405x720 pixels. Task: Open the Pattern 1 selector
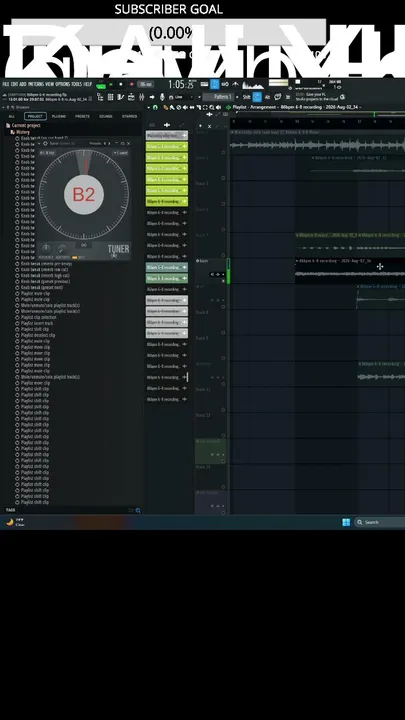221,97
